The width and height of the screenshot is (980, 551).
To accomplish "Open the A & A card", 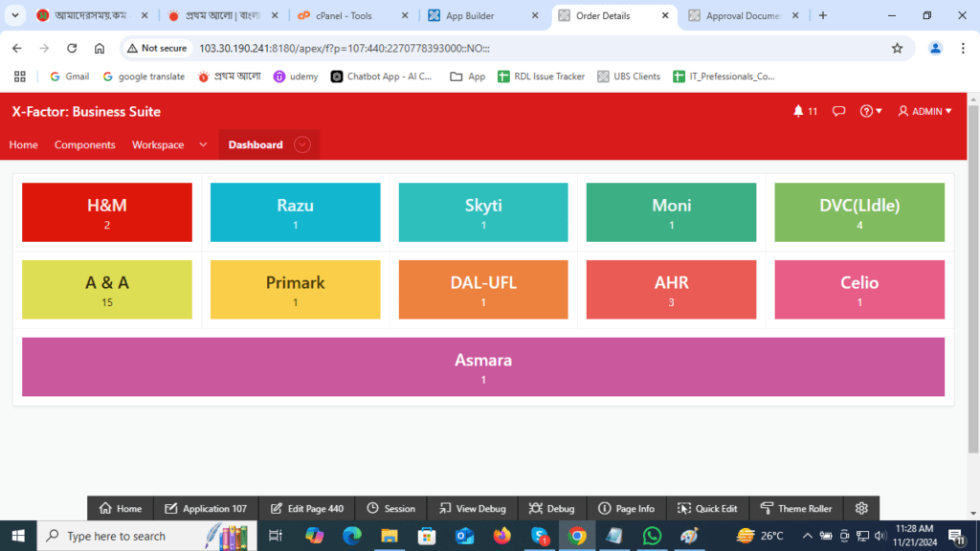I will (x=107, y=290).
